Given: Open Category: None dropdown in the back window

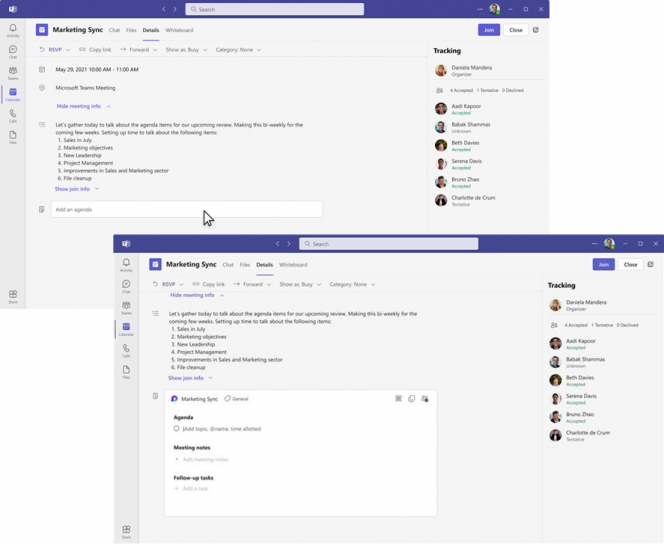Looking at the screenshot, I should (x=238, y=50).
